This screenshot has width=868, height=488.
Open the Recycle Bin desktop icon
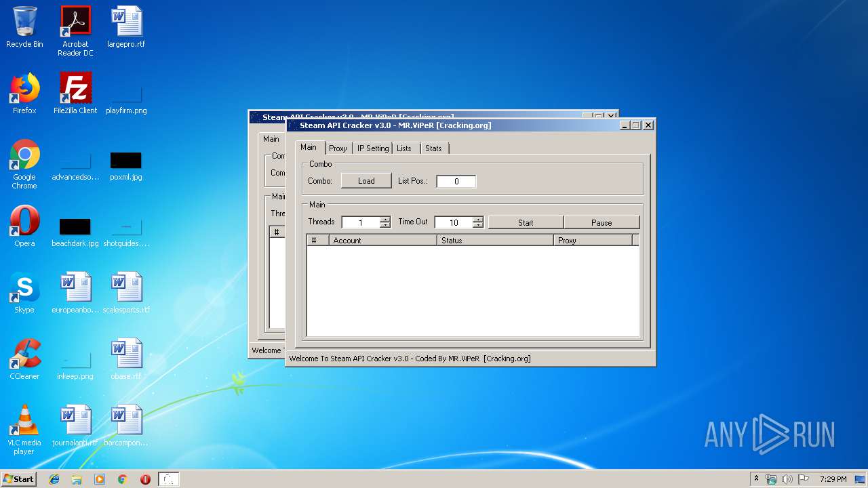pyautogui.click(x=24, y=27)
